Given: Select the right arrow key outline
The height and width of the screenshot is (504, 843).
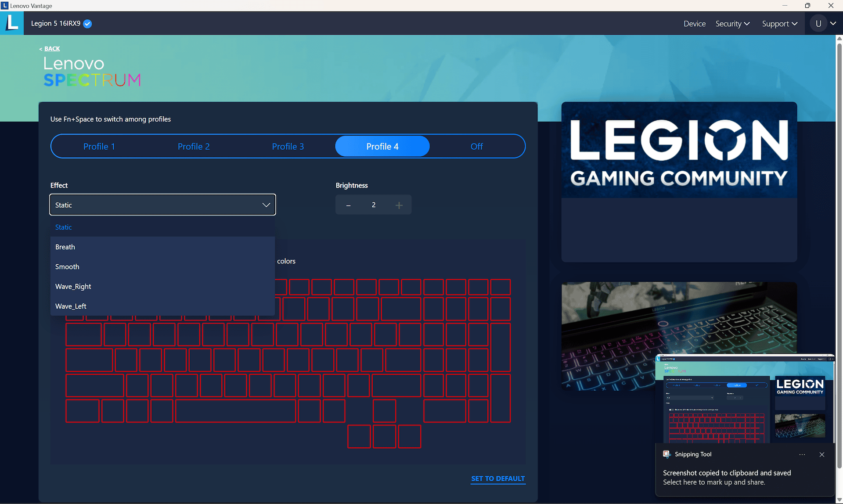Looking at the screenshot, I should (410, 436).
